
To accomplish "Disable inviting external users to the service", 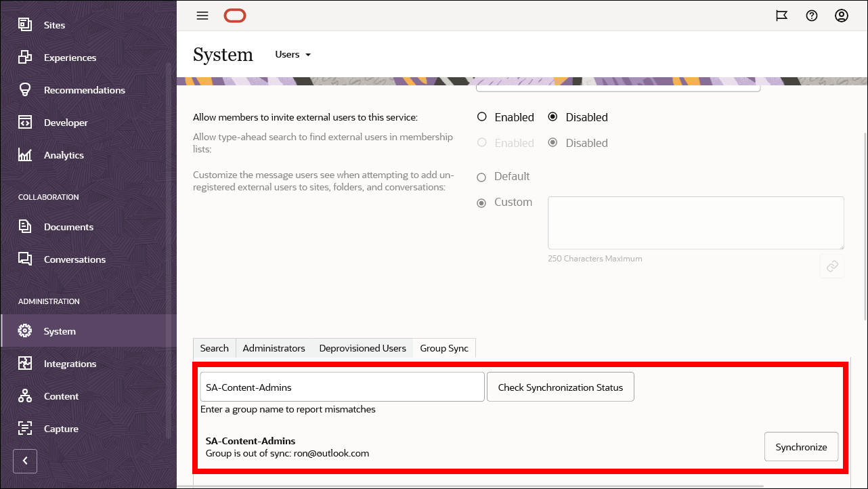I will [552, 116].
